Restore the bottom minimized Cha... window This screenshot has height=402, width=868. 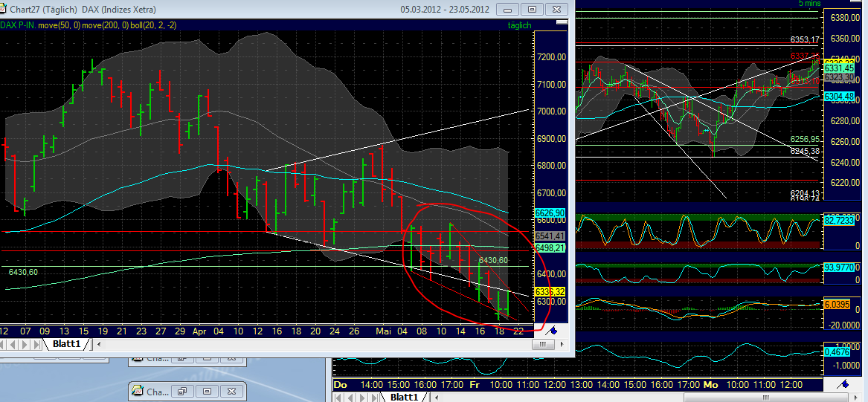pos(181,392)
